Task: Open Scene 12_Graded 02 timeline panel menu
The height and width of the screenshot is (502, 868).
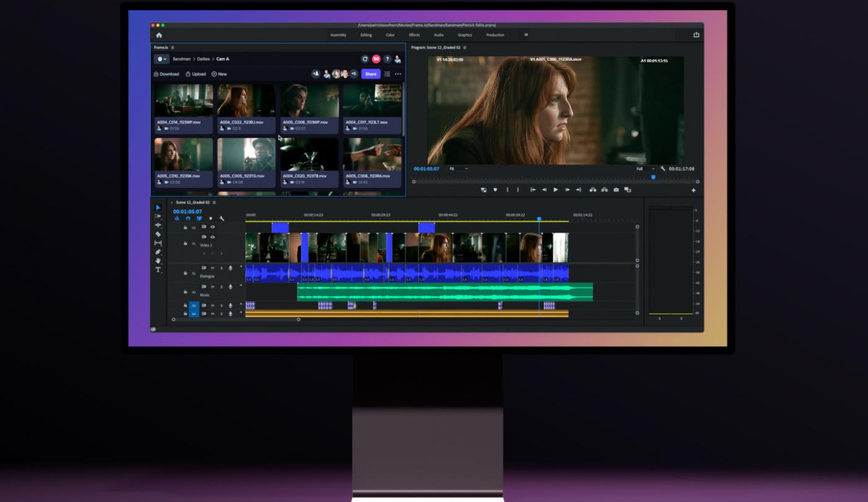Action: [x=214, y=203]
